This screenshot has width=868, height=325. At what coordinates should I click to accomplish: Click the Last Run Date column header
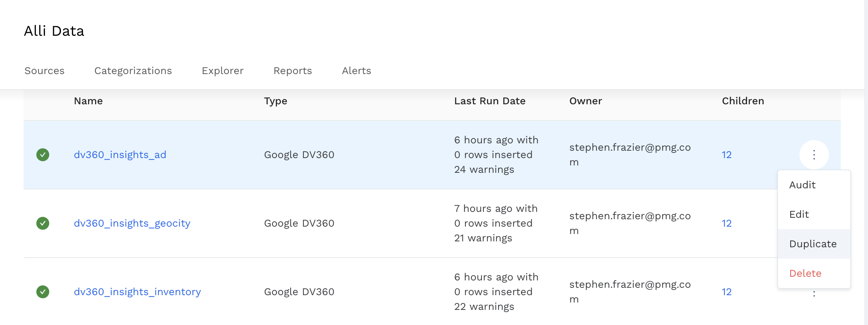pyautogui.click(x=490, y=101)
